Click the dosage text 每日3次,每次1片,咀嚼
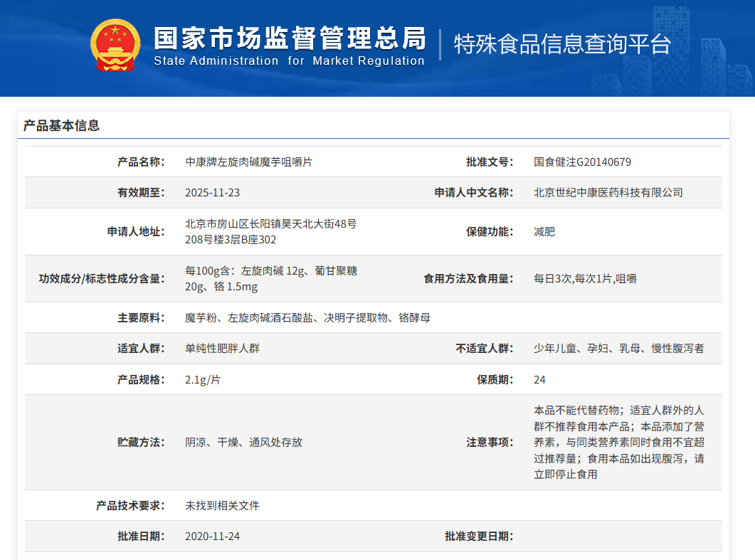 coord(585,279)
